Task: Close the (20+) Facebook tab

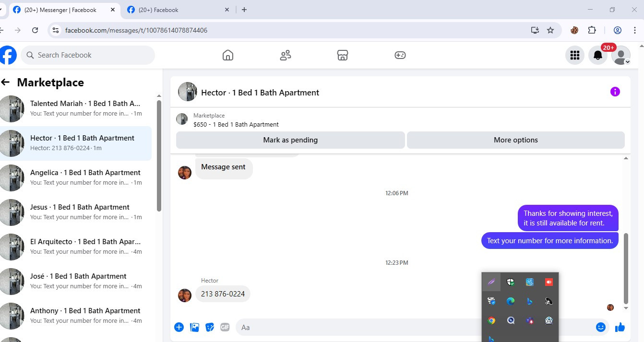Action: tap(226, 10)
